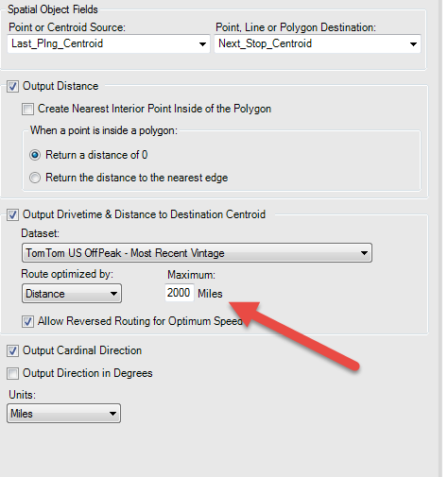Open the Point or Centroid Source dropdown
Viewport: 448px width, 477px height.
(x=109, y=43)
